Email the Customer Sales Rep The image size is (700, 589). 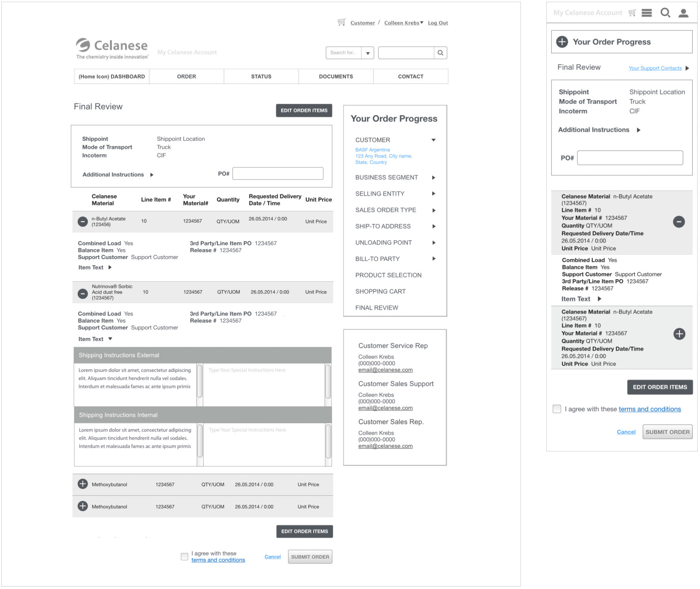385,446
